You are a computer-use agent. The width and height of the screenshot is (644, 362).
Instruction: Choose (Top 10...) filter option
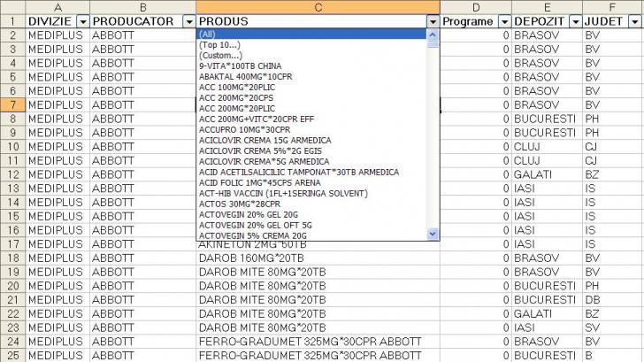pyautogui.click(x=311, y=45)
